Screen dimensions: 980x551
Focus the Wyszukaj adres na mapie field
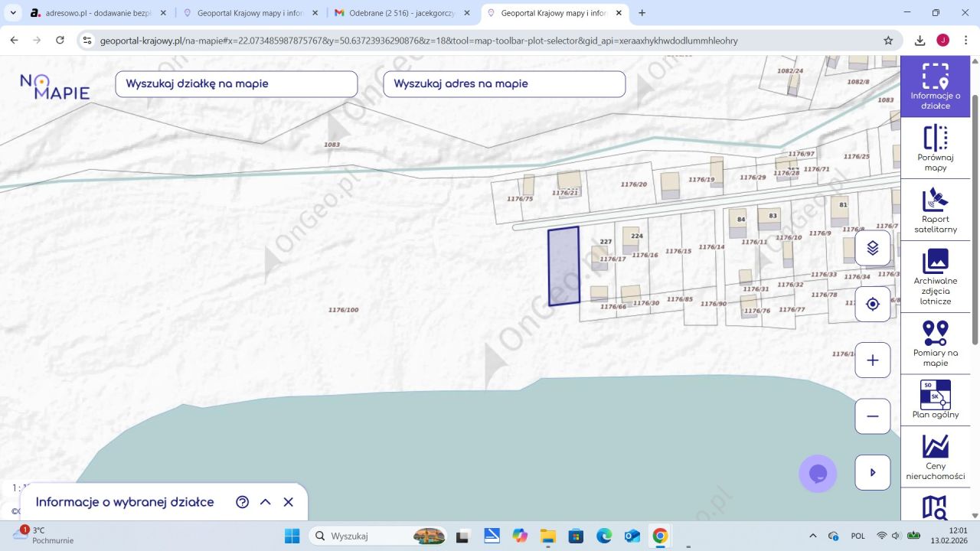click(505, 84)
